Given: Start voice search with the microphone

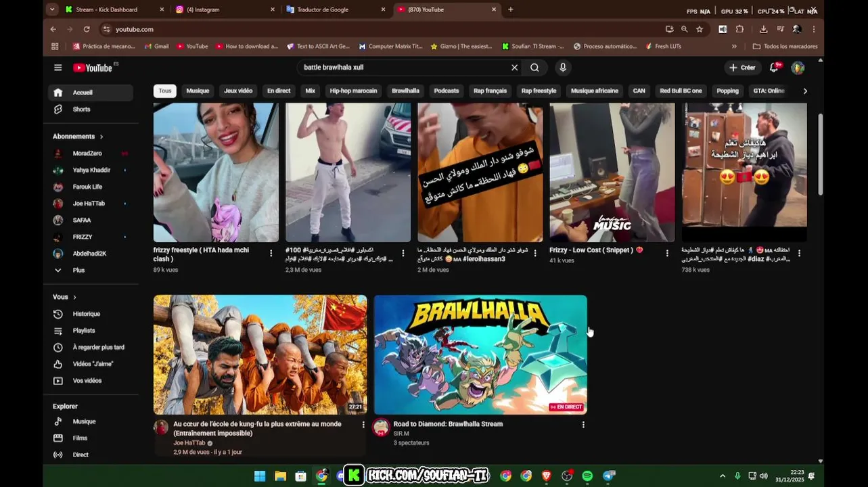Looking at the screenshot, I should pos(562,68).
